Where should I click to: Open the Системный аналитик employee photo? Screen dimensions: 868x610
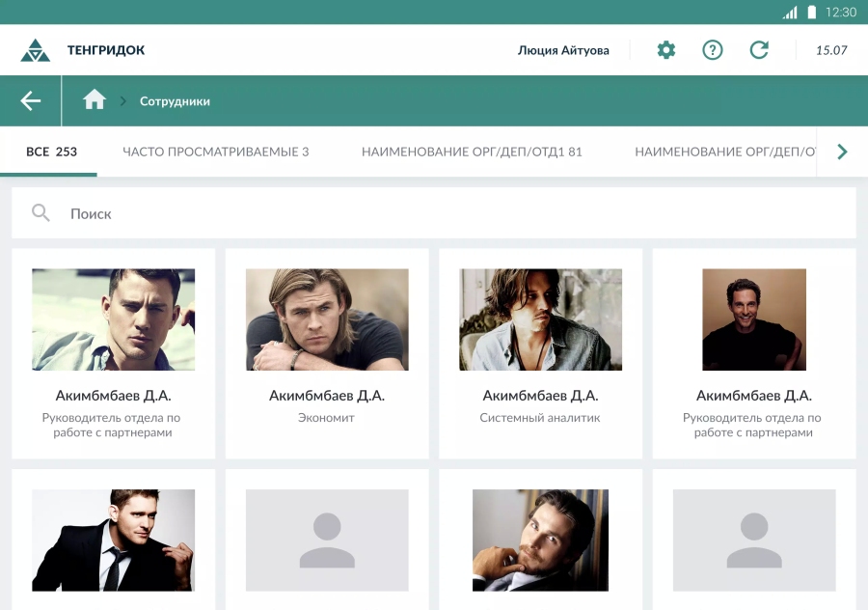541,319
